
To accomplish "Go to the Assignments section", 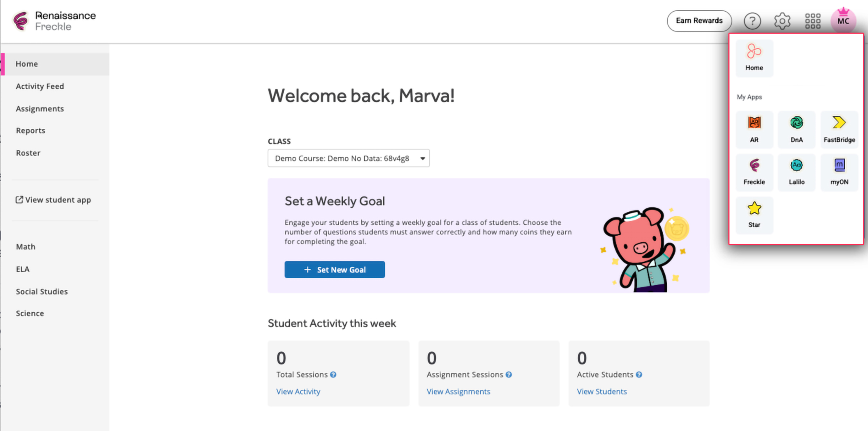I will point(40,108).
